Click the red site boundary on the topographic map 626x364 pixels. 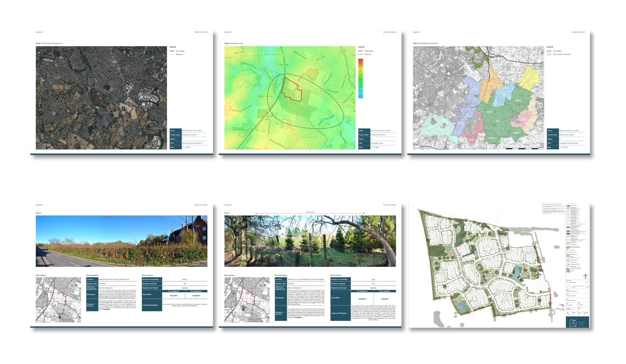click(x=291, y=89)
